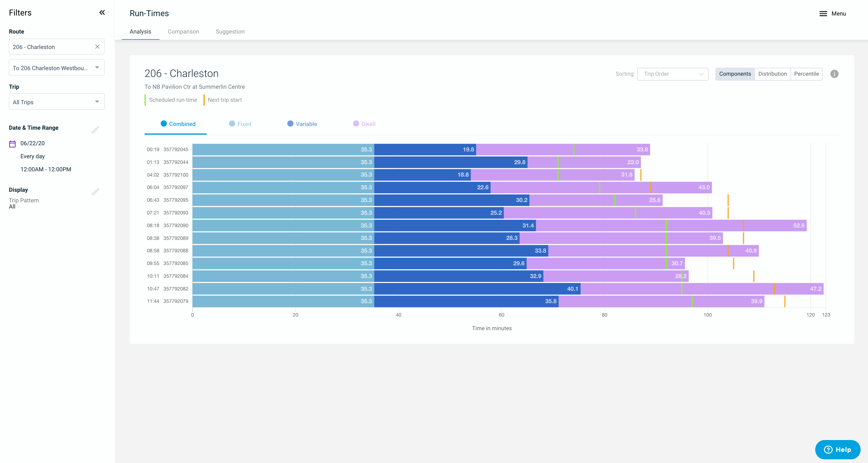Clear the 206 - Charleston route selection
This screenshot has height=463, width=868.
[97, 47]
